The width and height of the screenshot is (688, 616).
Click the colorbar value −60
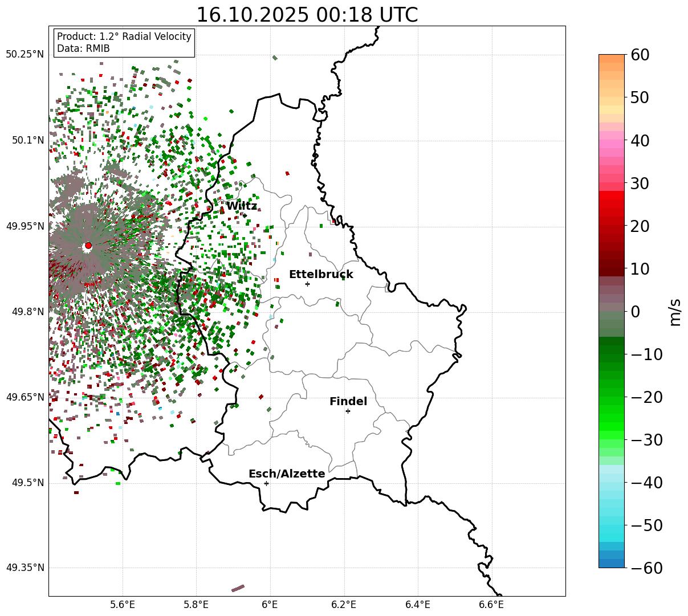coord(646,568)
